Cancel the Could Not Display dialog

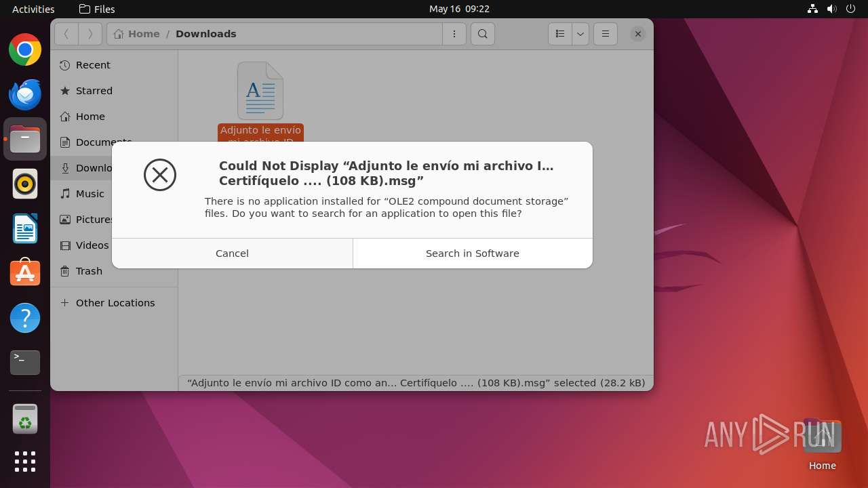[x=232, y=253]
